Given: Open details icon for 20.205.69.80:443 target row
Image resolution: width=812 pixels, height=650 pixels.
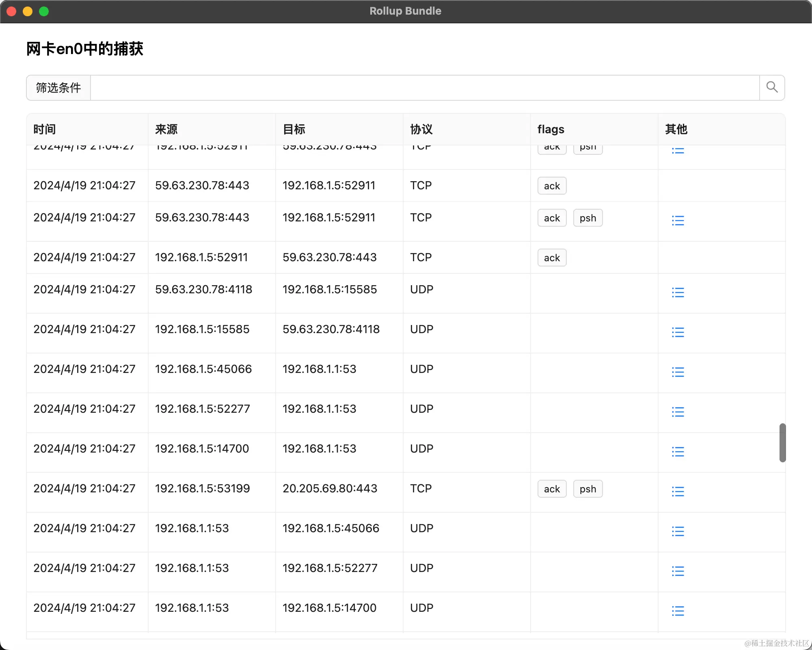Looking at the screenshot, I should tap(678, 492).
